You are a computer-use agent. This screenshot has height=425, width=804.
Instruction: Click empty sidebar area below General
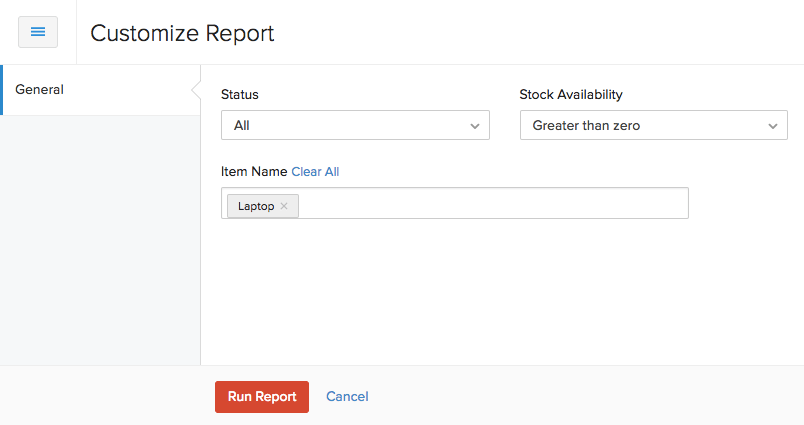coord(100,240)
